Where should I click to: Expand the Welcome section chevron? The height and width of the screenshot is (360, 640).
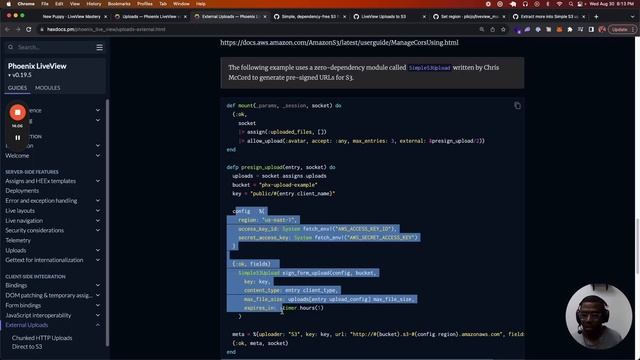(98, 156)
